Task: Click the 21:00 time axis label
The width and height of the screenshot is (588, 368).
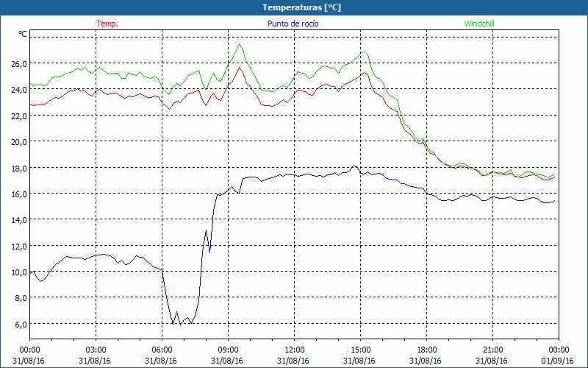Action: click(492, 350)
